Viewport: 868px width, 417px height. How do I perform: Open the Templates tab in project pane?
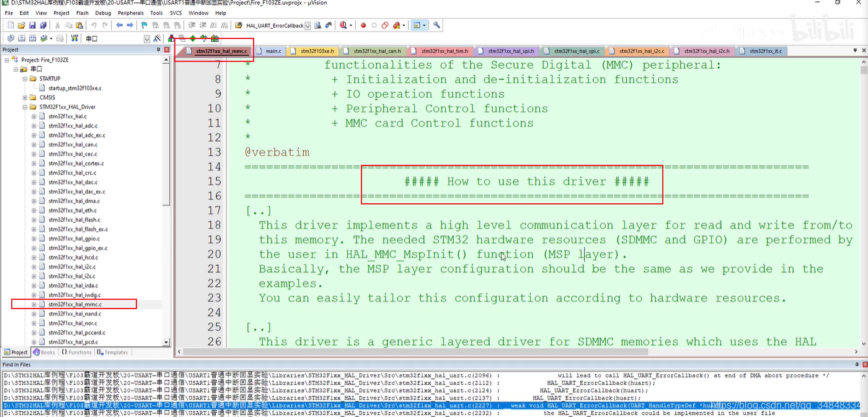(x=112, y=352)
